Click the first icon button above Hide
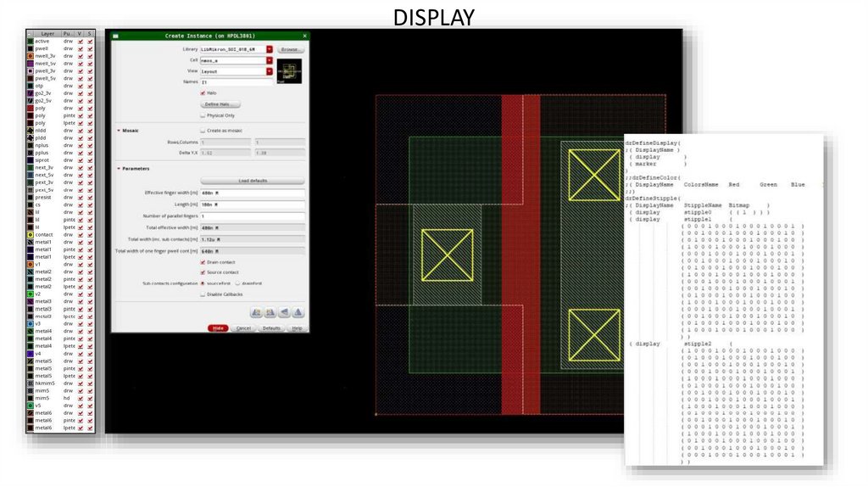Viewport: 868px width, 487px height. (x=256, y=312)
